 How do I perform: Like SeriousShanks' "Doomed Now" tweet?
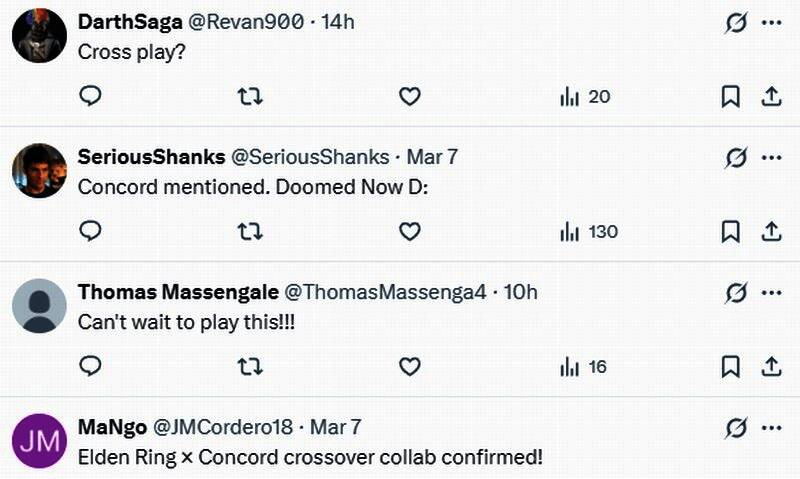pyautogui.click(x=409, y=231)
